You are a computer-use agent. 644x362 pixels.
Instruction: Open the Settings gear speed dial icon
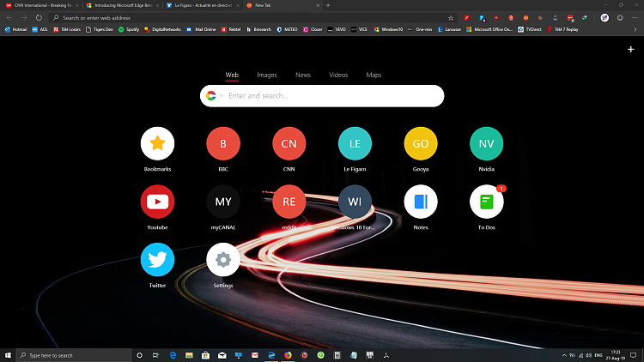click(x=223, y=259)
